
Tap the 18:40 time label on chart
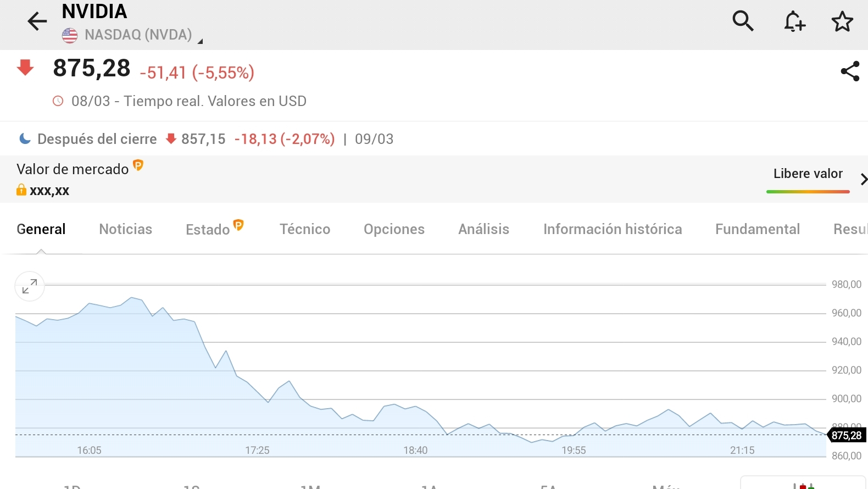[x=415, y=451]
